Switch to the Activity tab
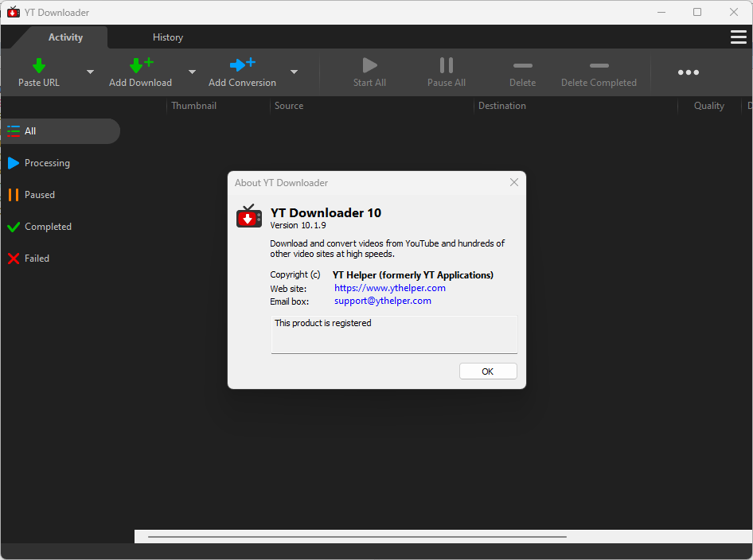Image resolution: width=753 pixels, height=560 pixels. click(65, 37)
